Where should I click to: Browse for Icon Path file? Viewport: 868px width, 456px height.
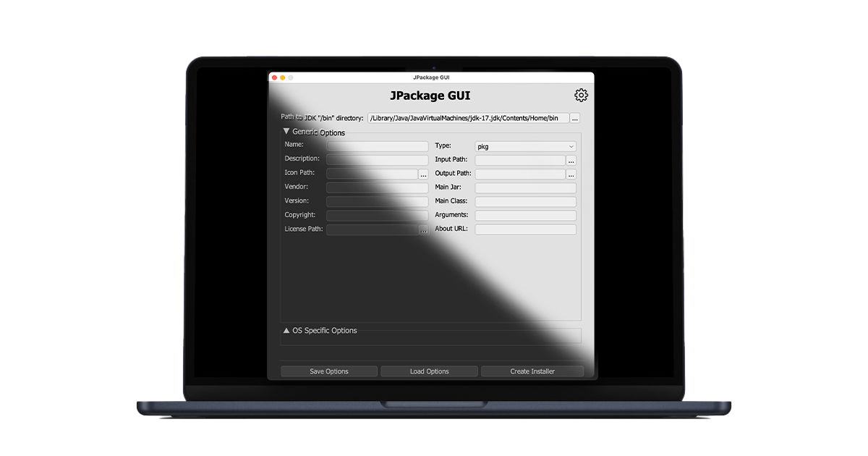click(x=424, y=174)
